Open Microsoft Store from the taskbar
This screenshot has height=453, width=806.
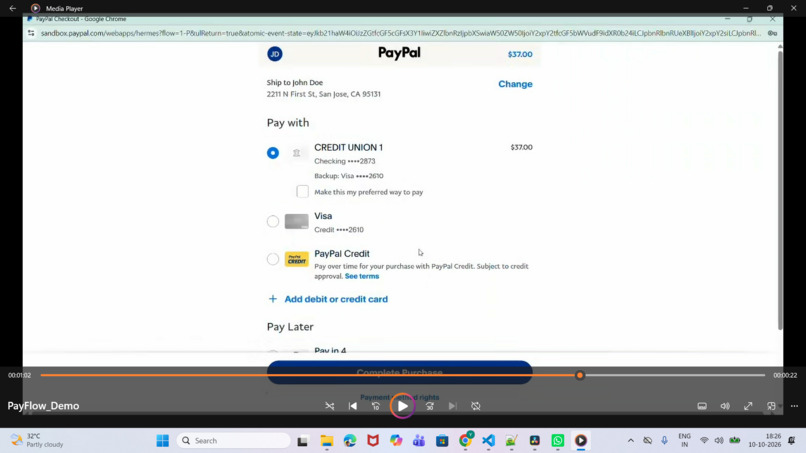pos(442,441)
